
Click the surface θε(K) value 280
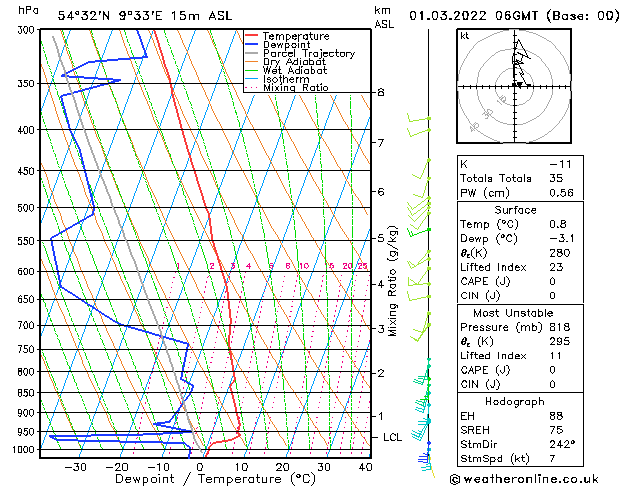click(560, 253)
